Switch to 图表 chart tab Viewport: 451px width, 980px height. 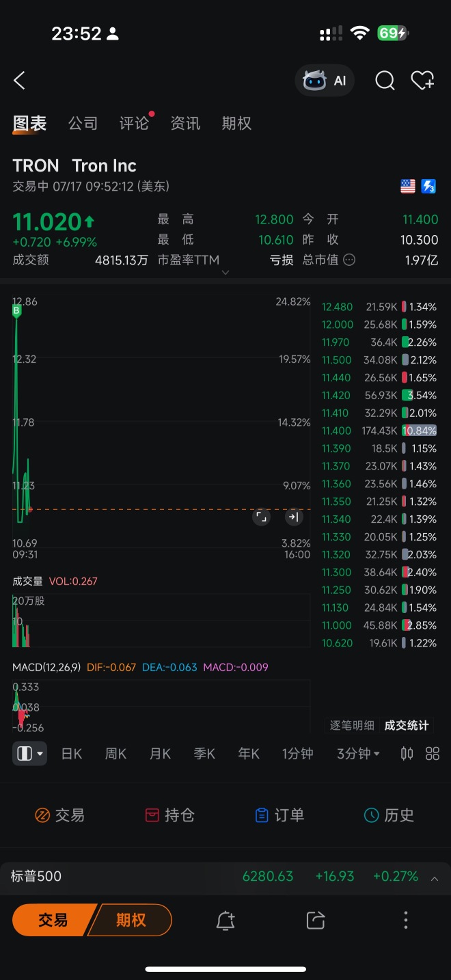pos(30,123)
